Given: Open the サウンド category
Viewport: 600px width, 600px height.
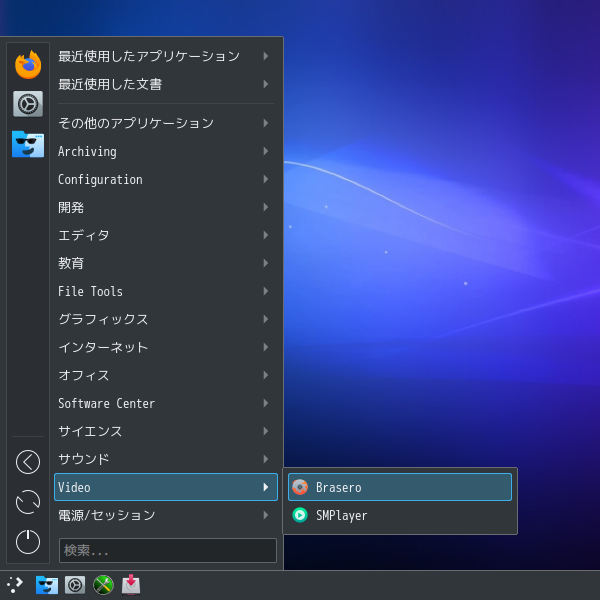Looking at the screenshot, I should [x=166, y=459].
